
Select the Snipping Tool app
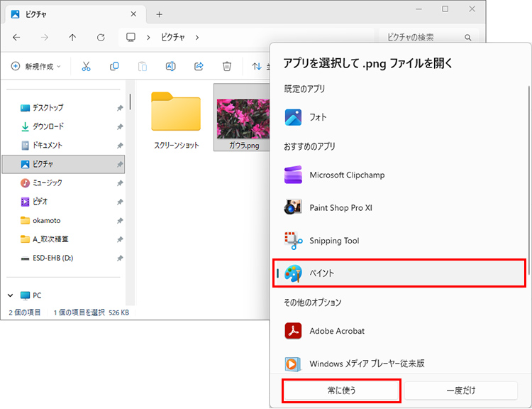click(334, 241)
